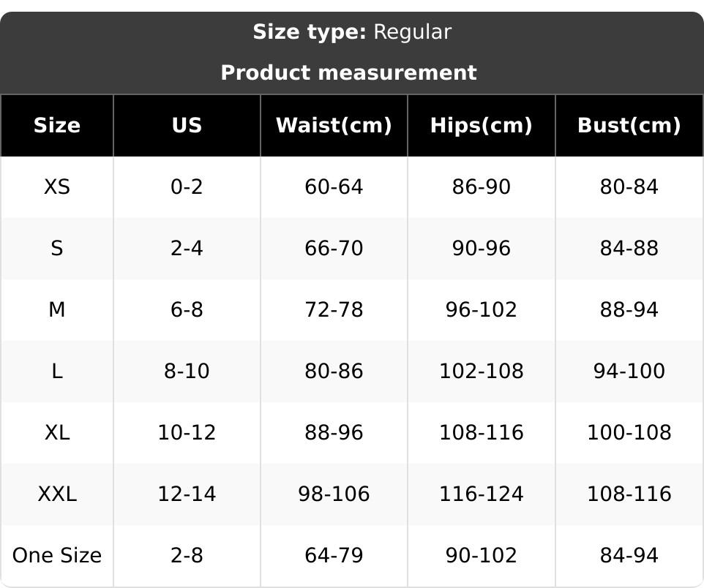Click the 96-102 hips measurement cell
704x588 pixels.
[x=481, y=310]
